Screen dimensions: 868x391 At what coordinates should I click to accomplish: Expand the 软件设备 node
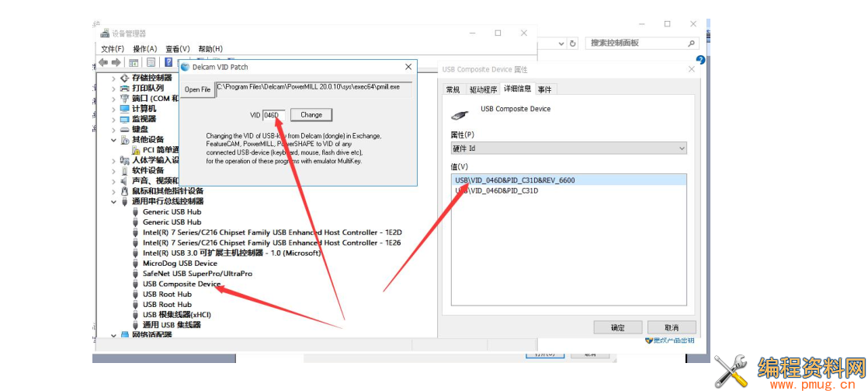pos(113,170)
